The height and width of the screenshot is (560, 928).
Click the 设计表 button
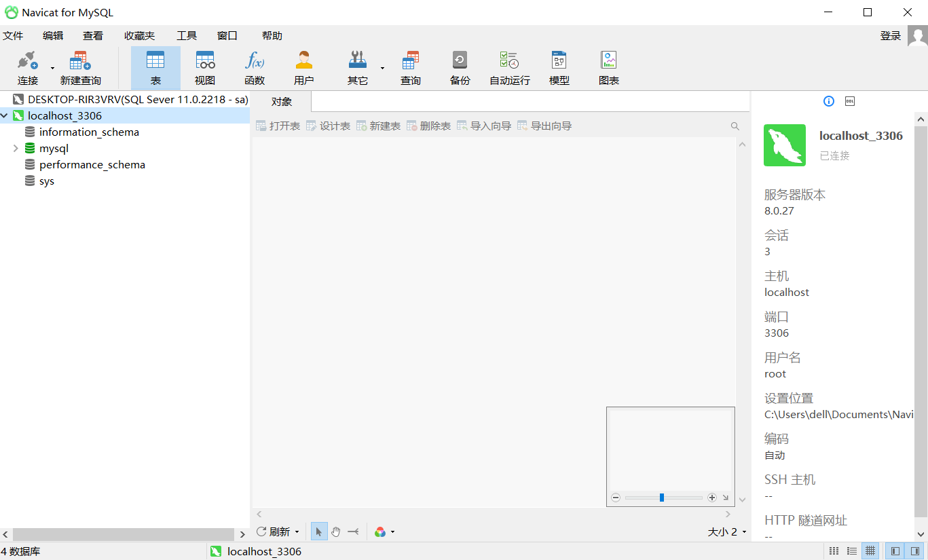pos(328,126)
